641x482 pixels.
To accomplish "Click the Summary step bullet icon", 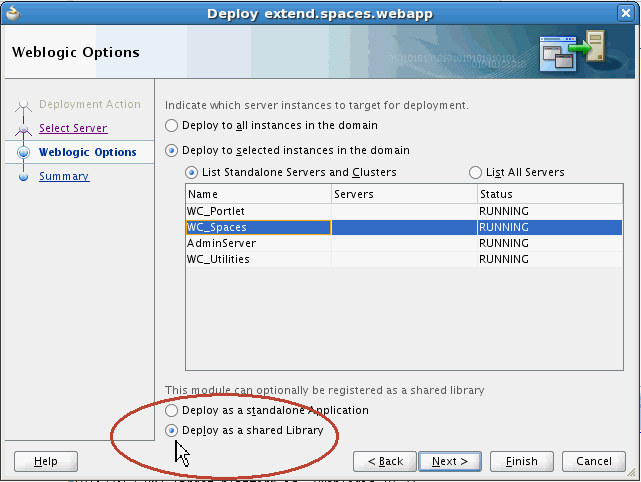I will 23,177.
